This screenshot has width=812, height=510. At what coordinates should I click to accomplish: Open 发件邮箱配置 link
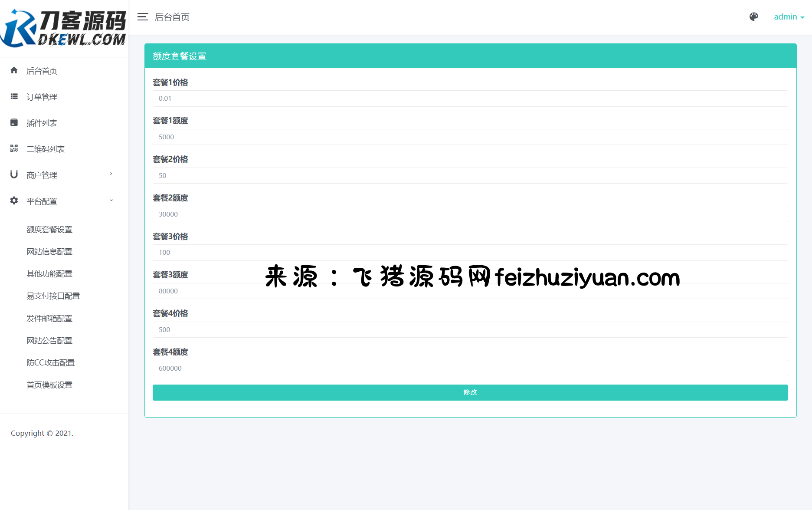click(x=49, y=319)
